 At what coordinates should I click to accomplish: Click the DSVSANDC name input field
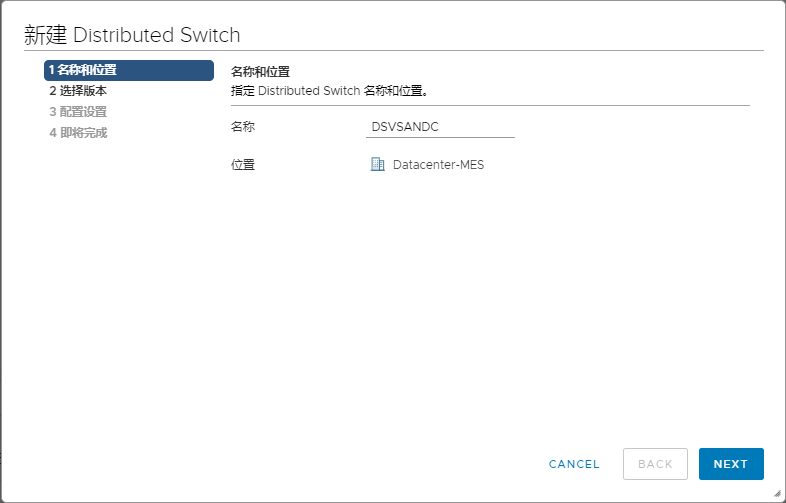(x=441, y=127)
